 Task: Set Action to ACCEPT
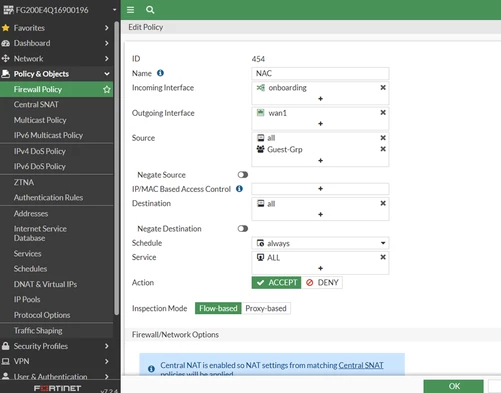coord(276,283)
